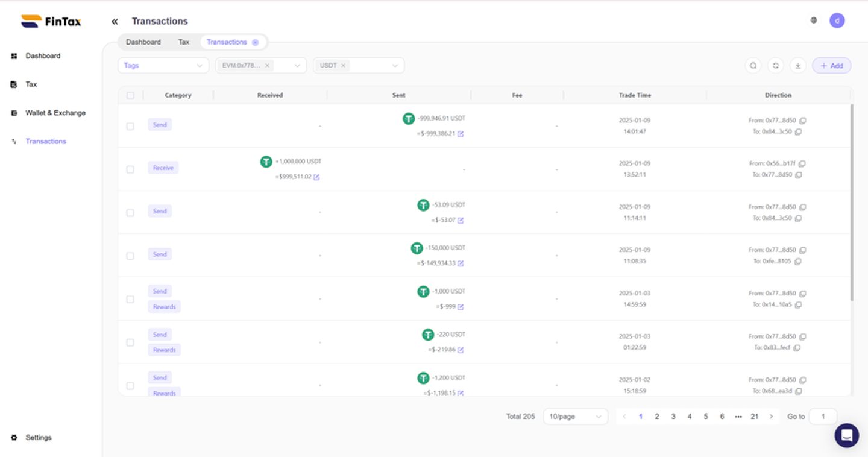Remove the EVM:0x778 wallet filter tag
Screen dimensions: 868x457
268,66
